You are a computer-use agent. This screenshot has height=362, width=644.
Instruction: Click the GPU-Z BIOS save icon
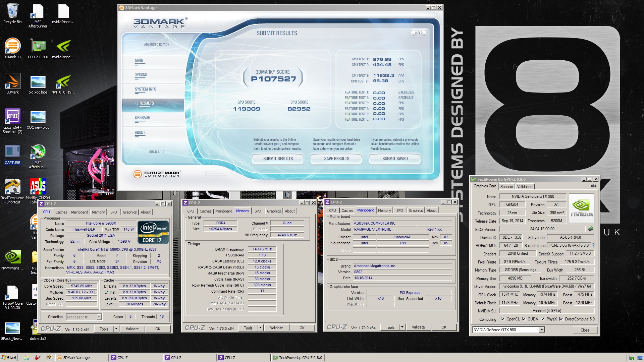point(591,229)
